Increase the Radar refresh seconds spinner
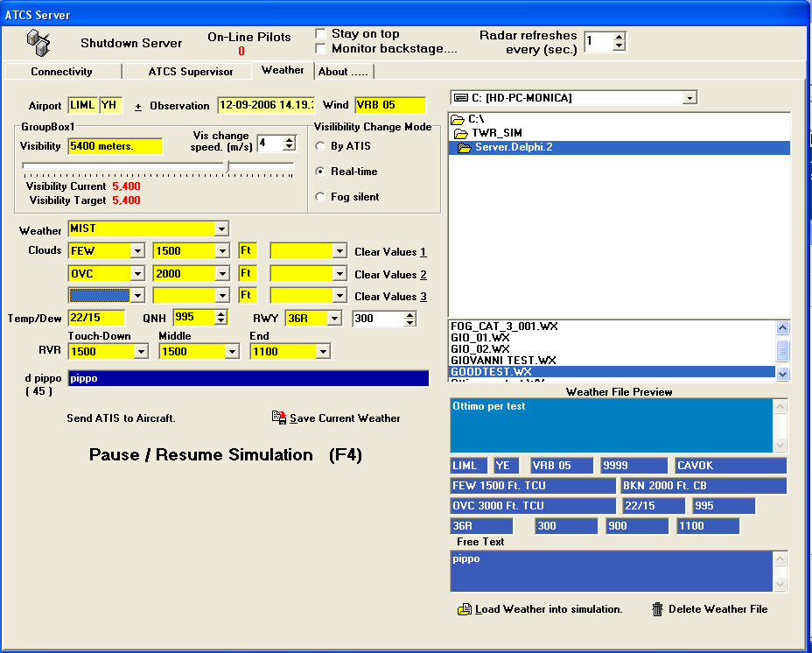The image size is (812, 653). (x=619, y=38)
